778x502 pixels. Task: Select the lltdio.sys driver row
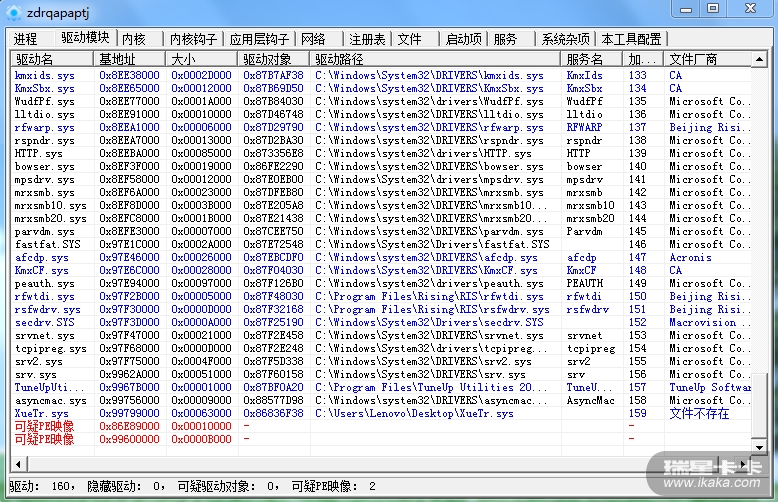(381, 114)
